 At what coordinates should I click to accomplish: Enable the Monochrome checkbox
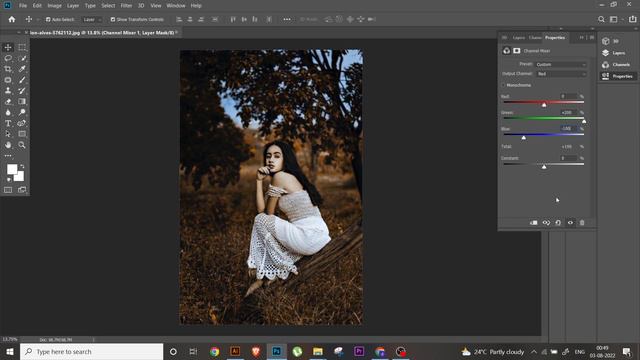pos(503,85)
